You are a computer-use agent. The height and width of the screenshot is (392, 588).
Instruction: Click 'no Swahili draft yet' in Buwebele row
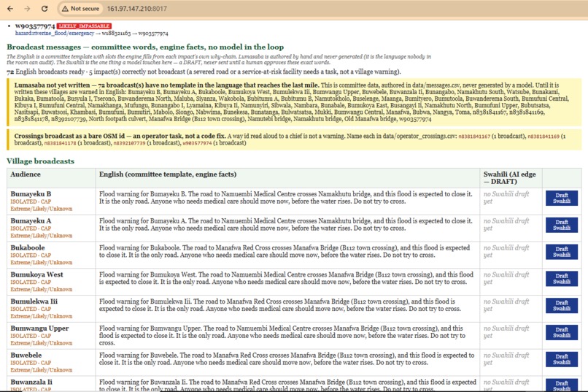click(x=506, y=359)
